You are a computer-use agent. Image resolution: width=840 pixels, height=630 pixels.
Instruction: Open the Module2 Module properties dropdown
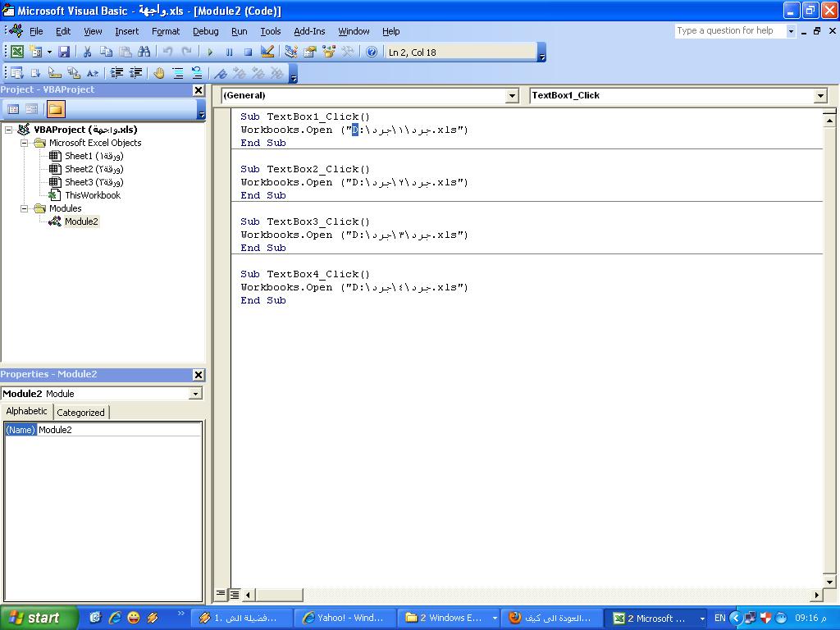(x=195, y=394)
